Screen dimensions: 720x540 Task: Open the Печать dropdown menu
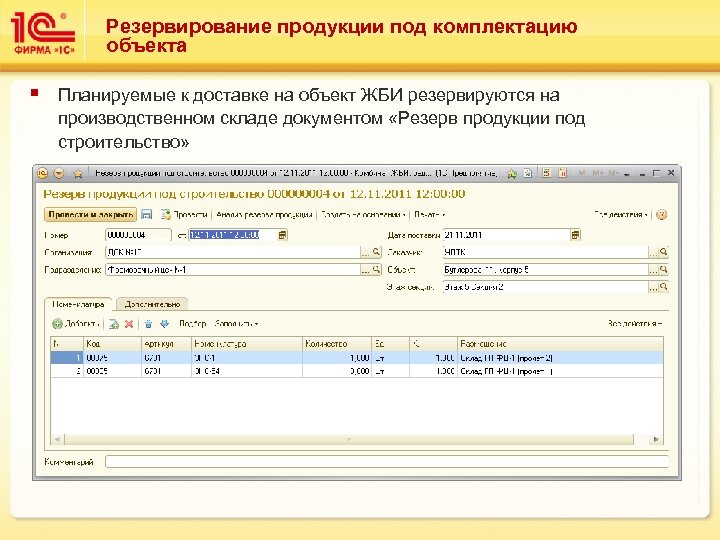430,214
